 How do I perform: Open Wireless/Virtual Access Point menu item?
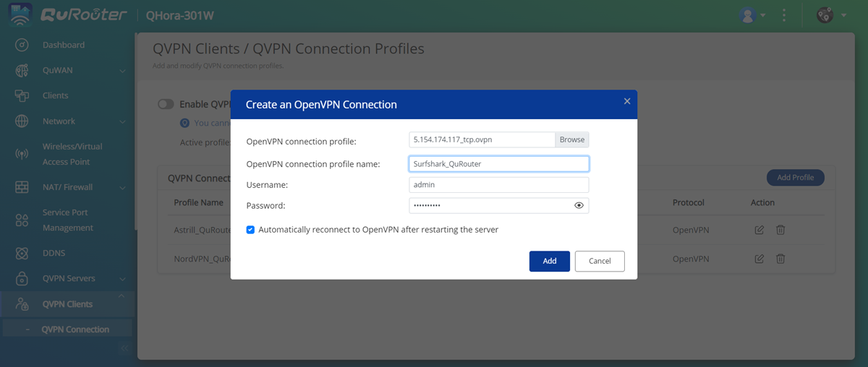[72, 154]
